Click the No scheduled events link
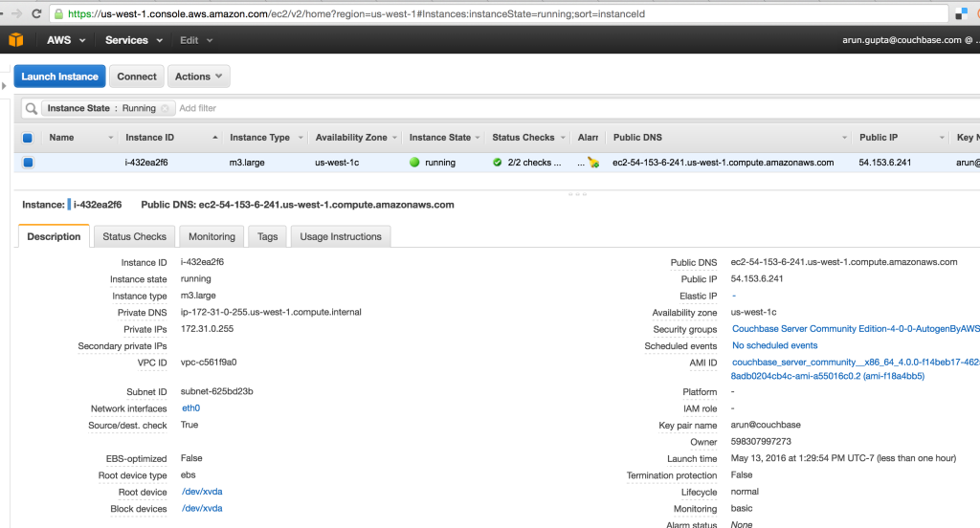The width and height of the screenshot is (980, 528). [775, 345]
